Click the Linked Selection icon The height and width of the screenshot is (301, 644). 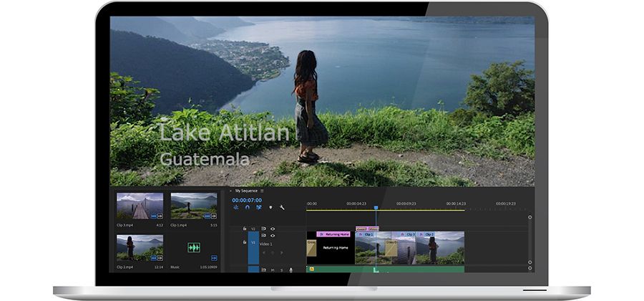click(258, 207)
